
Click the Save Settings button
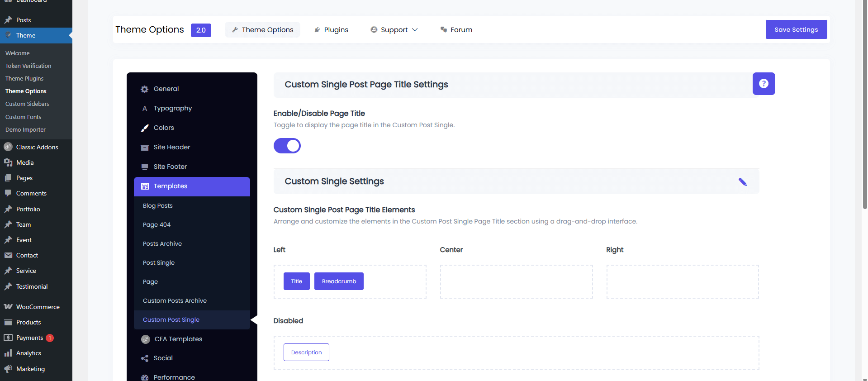coord(796,29)
